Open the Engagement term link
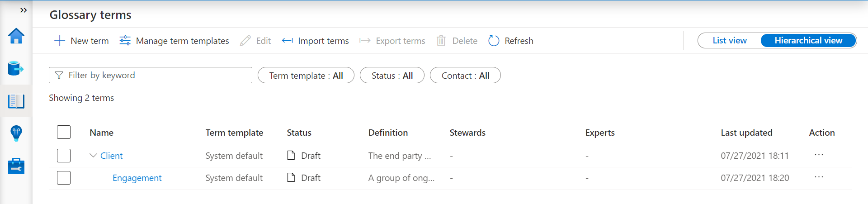Screen dimensions: 868x204 137,178
